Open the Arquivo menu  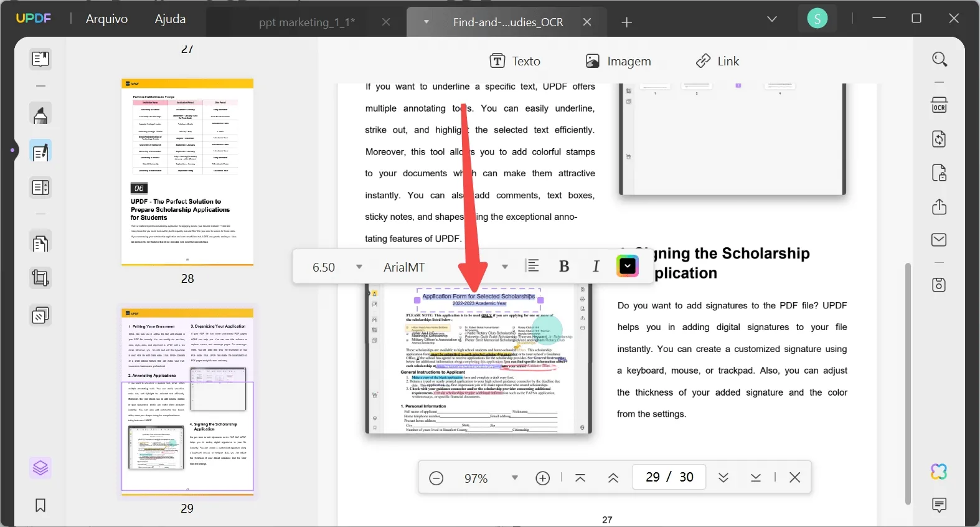tap(107, 19)
